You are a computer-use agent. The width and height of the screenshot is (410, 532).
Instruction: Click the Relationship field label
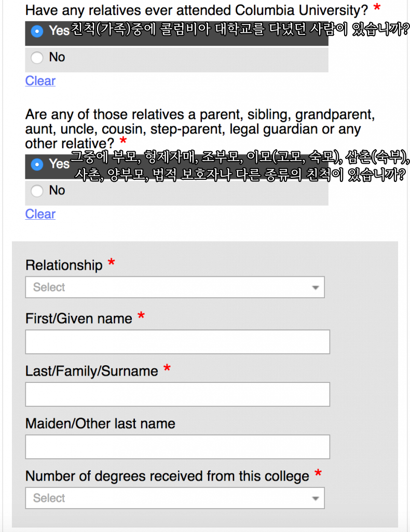pyautogui.click(x=64, y=265)
